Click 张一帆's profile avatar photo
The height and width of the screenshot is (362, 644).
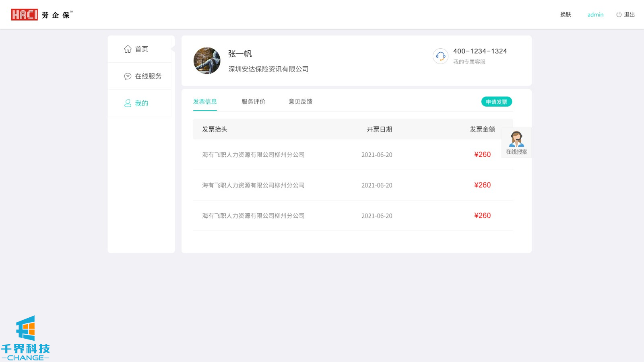pos(207,61)
